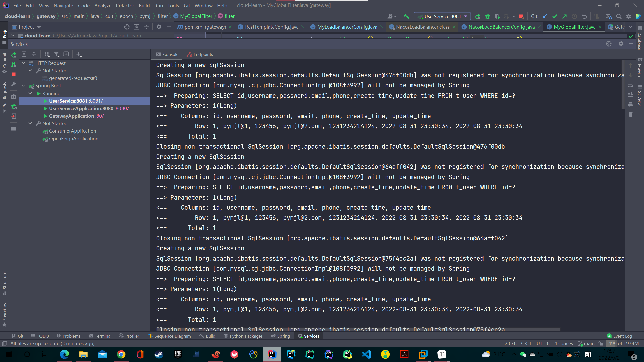
Task: Click Expand All in Services toolbar
Action: 24,54
